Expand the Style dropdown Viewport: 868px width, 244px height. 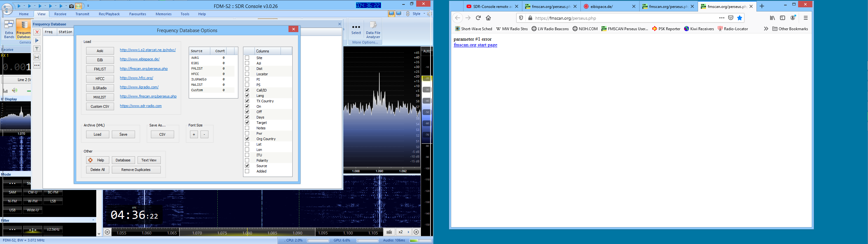[419, 14]
